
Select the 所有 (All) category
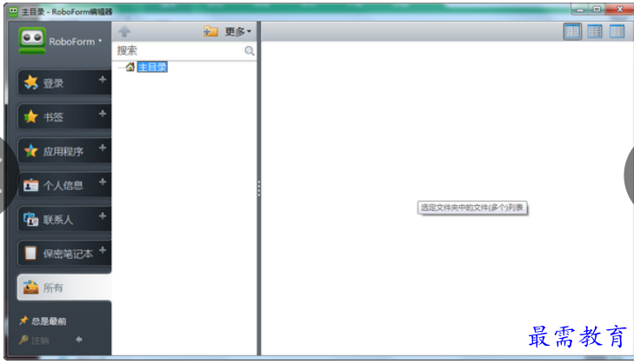(63, 288)
